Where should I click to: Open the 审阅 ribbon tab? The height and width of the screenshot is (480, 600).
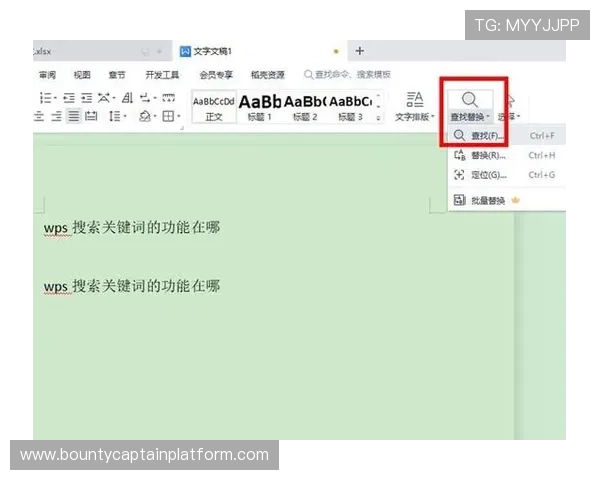[47, 75]
